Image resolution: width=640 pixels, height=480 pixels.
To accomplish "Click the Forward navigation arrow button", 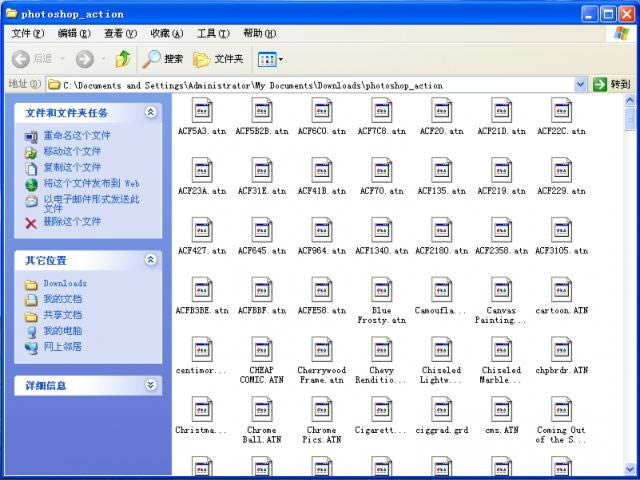I will coord(84,59).
